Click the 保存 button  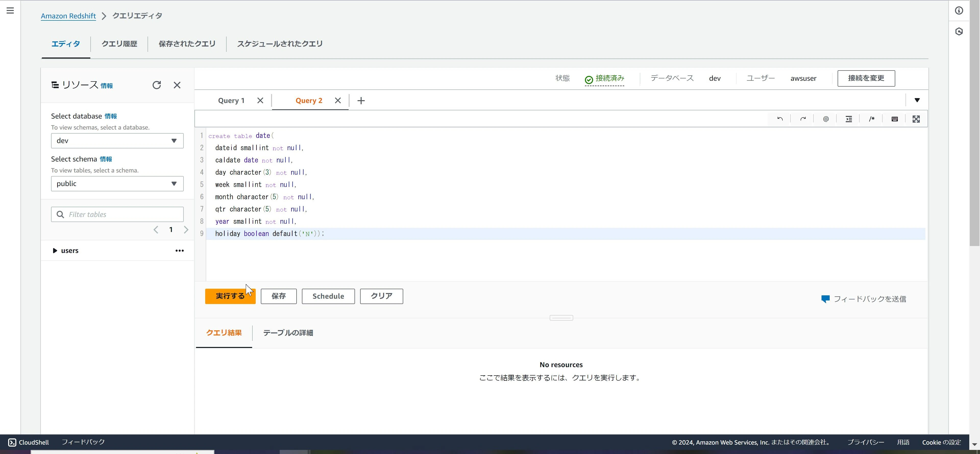click(278, 296)
